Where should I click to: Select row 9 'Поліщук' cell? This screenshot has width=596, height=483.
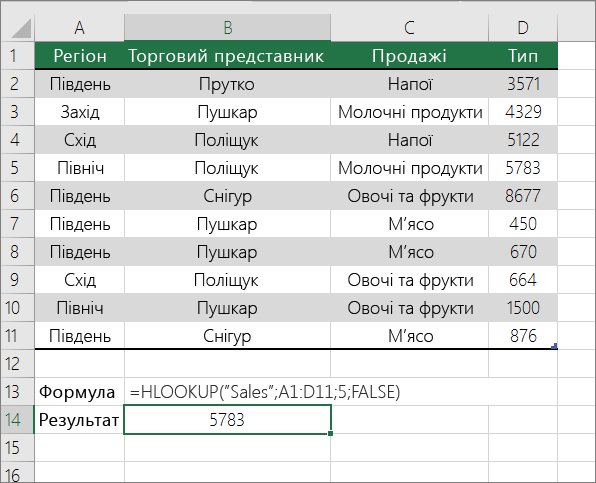click(x=227, y=280)
